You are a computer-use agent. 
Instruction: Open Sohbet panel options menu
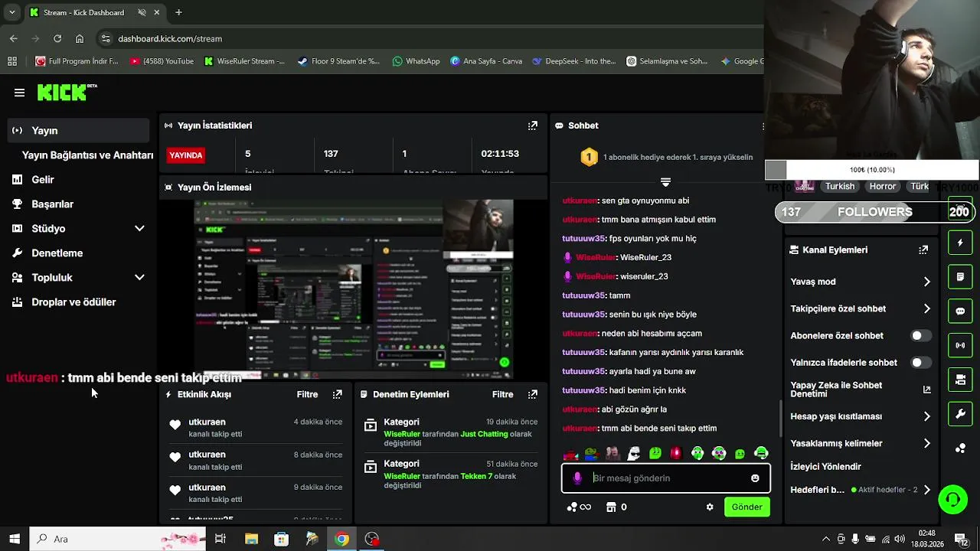click(x=763, y=126)
